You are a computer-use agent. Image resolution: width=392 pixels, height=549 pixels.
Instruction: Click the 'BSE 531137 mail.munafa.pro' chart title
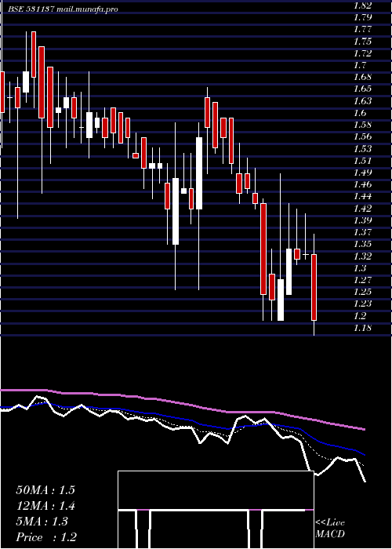click(x=63, y=9)
